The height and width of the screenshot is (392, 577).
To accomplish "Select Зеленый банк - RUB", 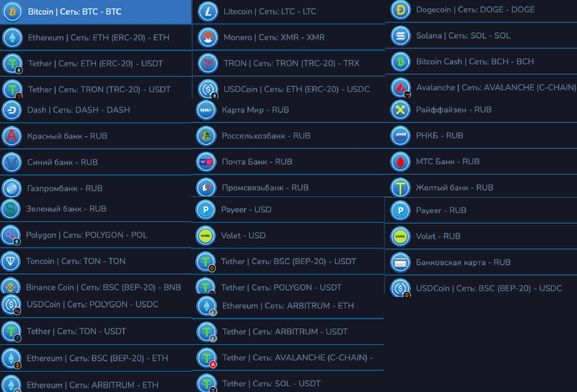I will (96, 209).
